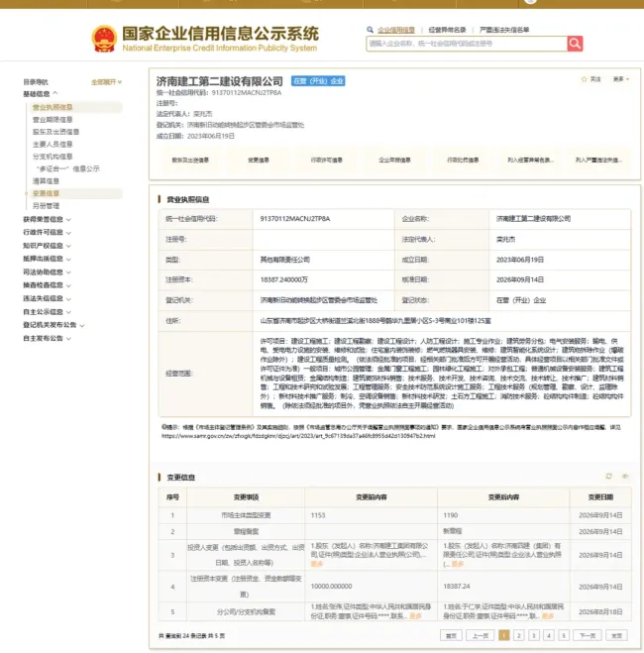This screenshot has width=644, height=653.
Task: Expand the 抽查检查信息 section
Action: coord(47,285)
